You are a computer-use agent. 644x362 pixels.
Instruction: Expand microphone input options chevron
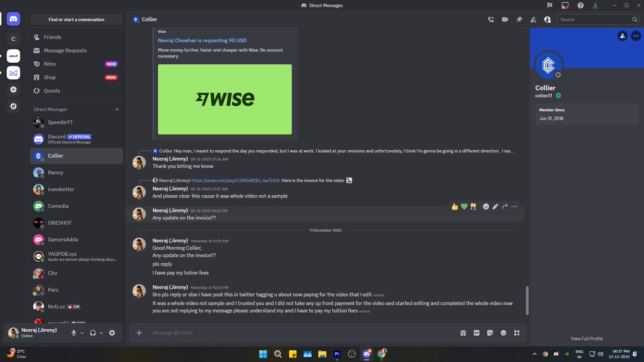tap(82, 333)
